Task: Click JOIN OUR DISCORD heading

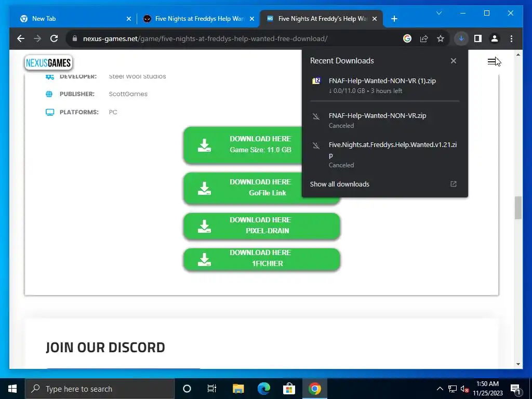Action: click(105, 348)
